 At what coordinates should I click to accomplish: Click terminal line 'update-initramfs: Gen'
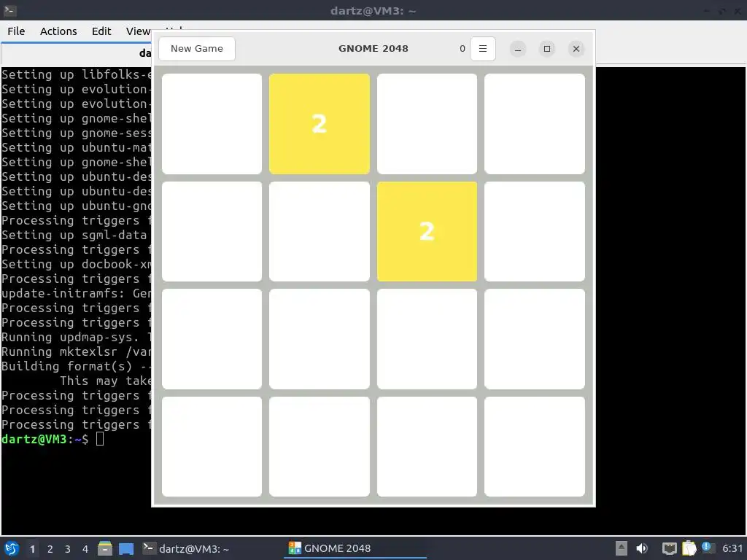click(x=76, y=293)
